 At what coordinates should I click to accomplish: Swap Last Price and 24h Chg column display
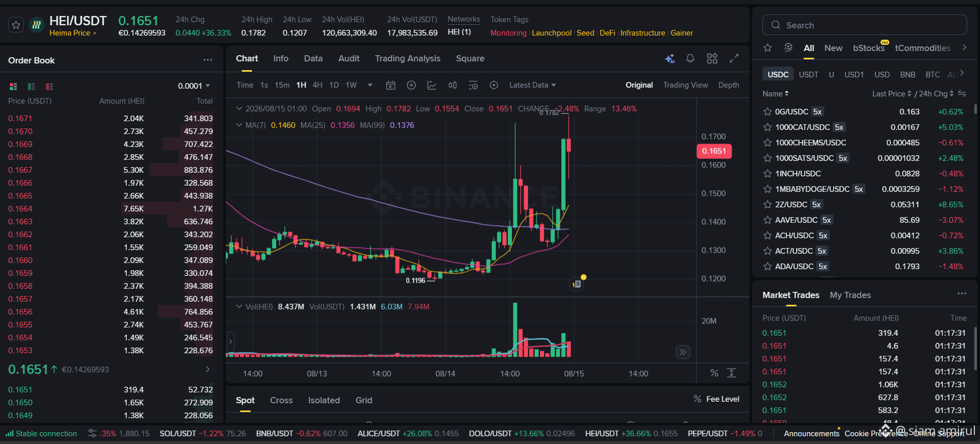pos(962,93)
